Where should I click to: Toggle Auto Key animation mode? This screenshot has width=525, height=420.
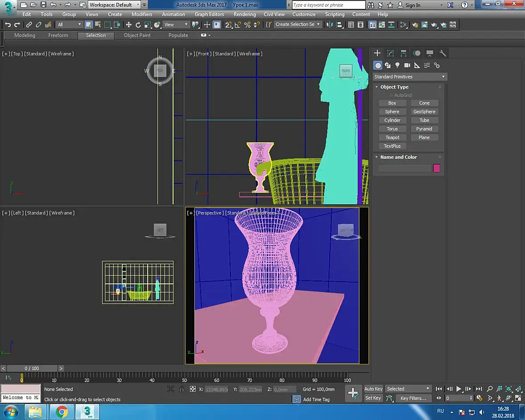[373, 389]
